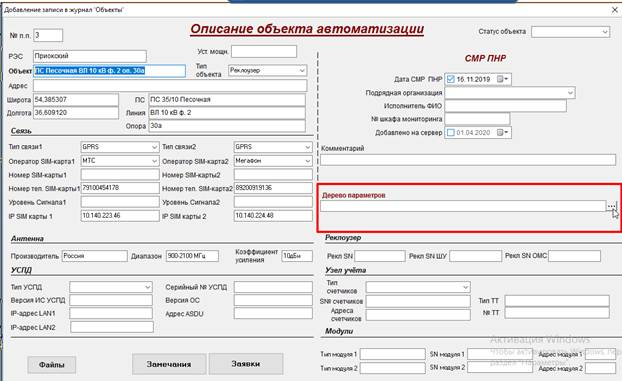The image size is (622, 381).
Task: Click the Тип ТТ input field
Action: 557,301
